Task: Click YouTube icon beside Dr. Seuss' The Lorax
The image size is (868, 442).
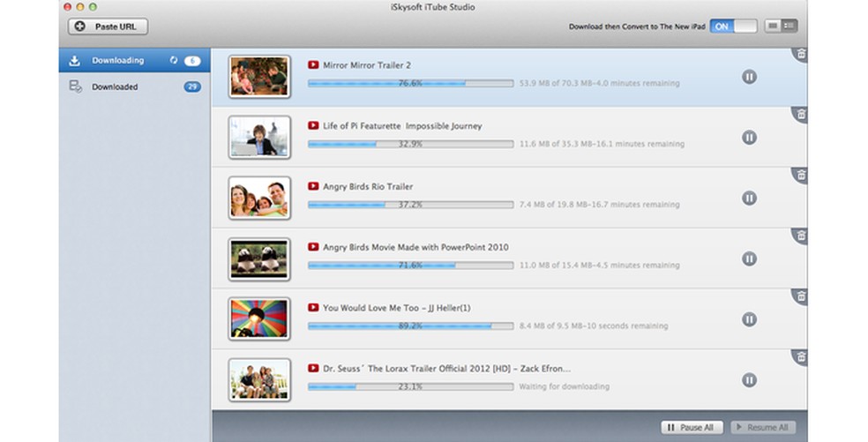Action: pos(313,369)
